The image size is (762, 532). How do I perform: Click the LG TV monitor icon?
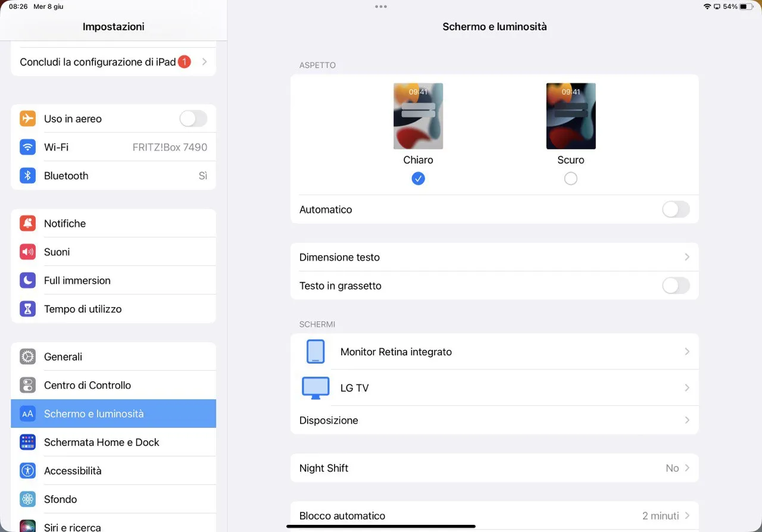tap(315, 387)
